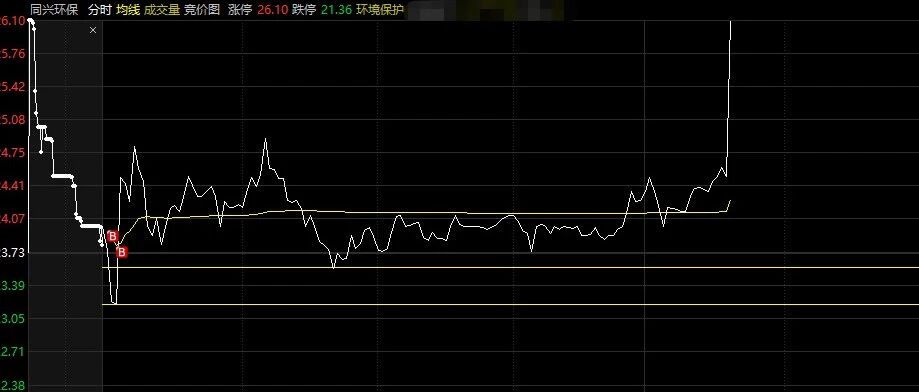
Task: Click the 5.42 price axis label
Action: tap(13, 87)
